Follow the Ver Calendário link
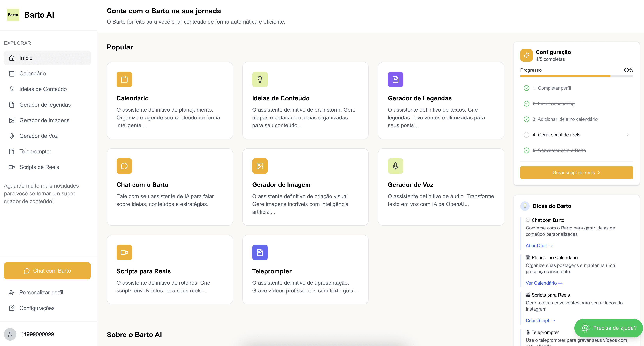The image size is (644, 346). pyautogui.click(x=544, y=283)
